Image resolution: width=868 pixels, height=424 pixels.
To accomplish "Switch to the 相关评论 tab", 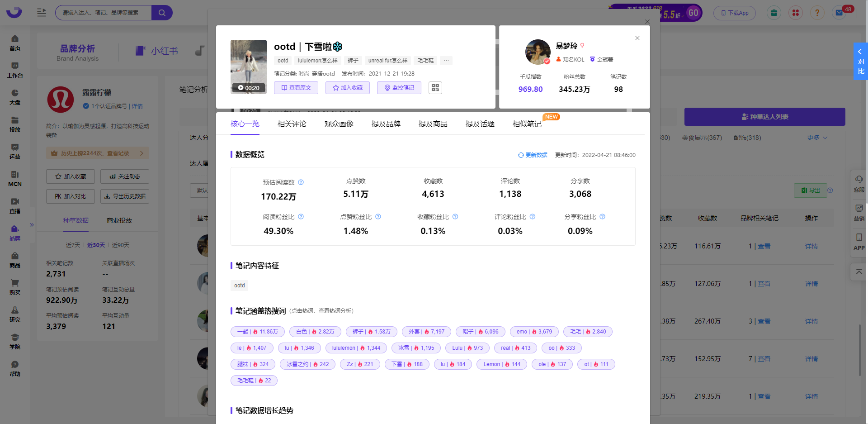I will coord(292,124).
